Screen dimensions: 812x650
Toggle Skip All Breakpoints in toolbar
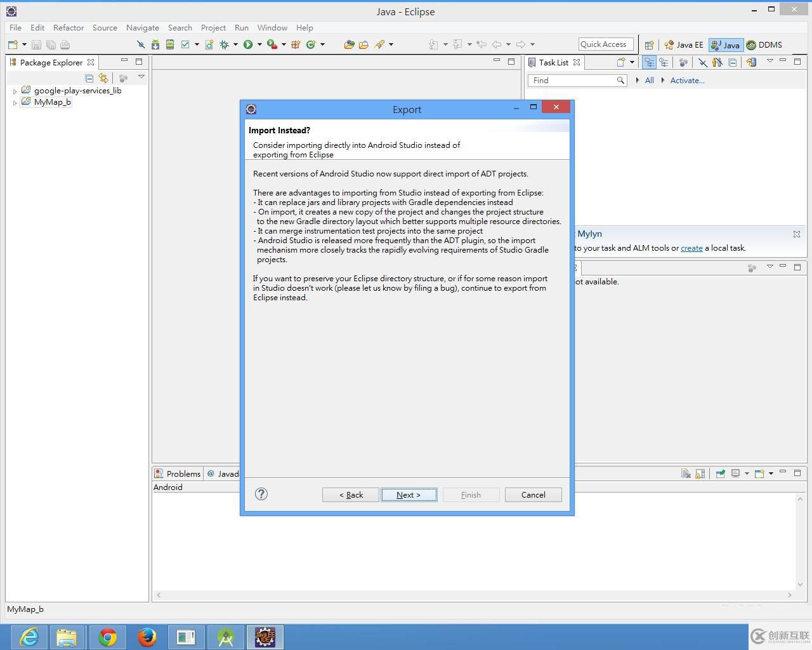point(141,44)
